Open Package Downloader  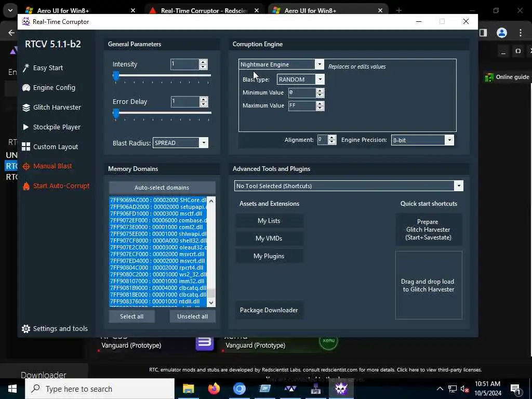point(269,310)
